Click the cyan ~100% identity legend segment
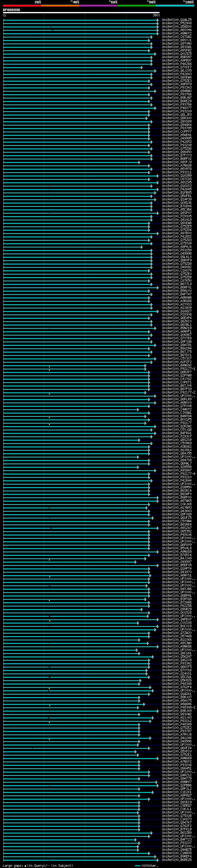This screenshot has height=868, width=197. click(x=175, y=6)
